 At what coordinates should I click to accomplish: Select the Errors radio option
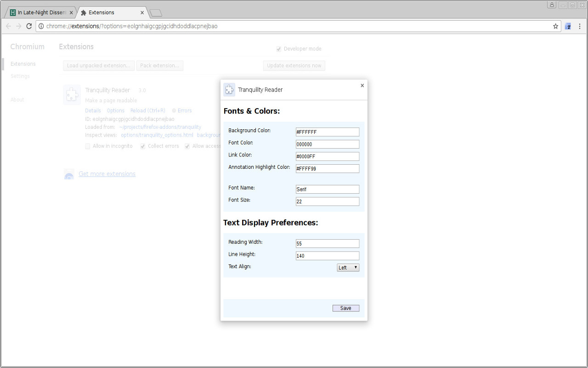174,111
